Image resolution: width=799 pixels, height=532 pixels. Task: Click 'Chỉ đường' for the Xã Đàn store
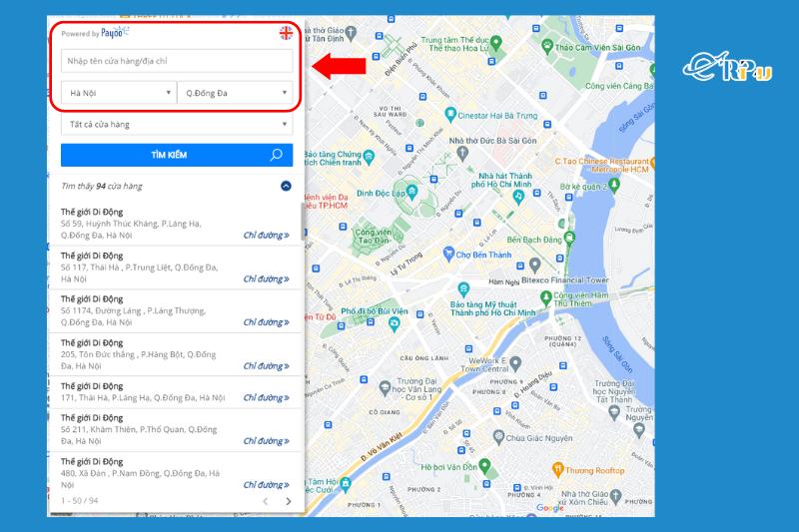266,484
